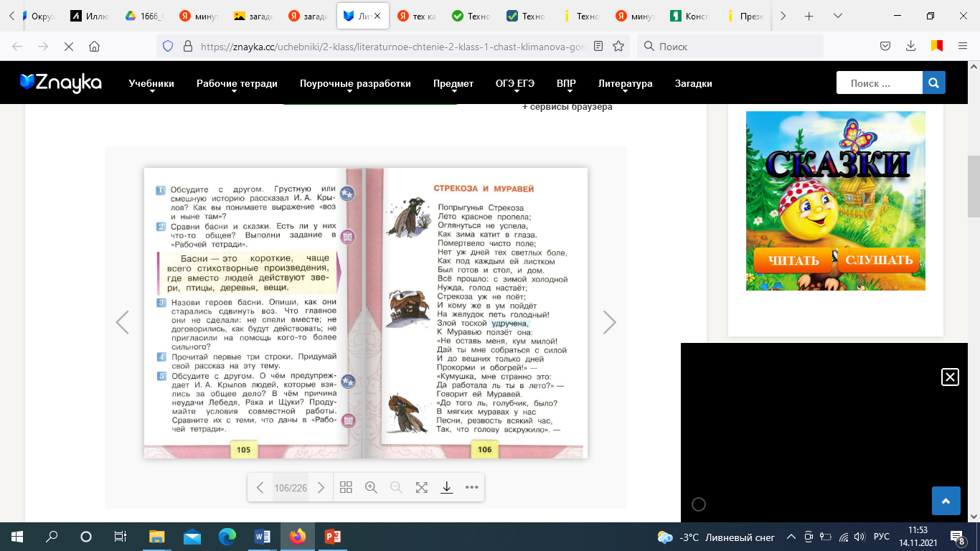Bookmark this page with the star icon

click(x=618, y=46)
